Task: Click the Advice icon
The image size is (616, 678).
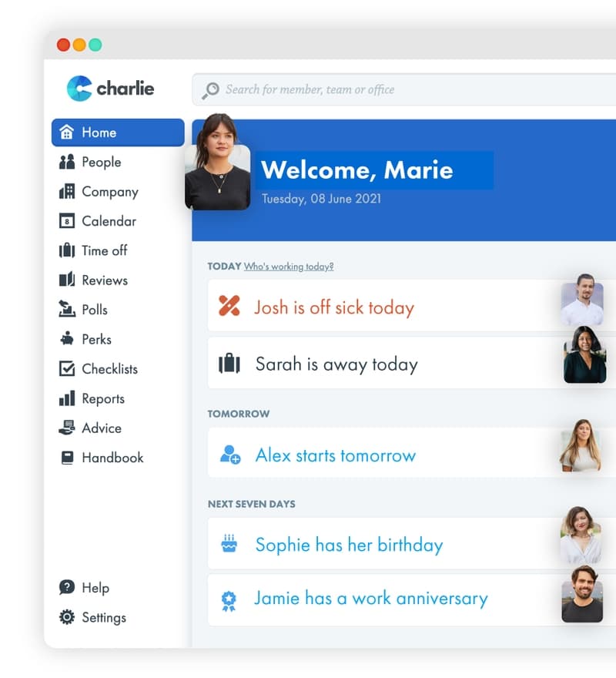Action: pos(68,428)
